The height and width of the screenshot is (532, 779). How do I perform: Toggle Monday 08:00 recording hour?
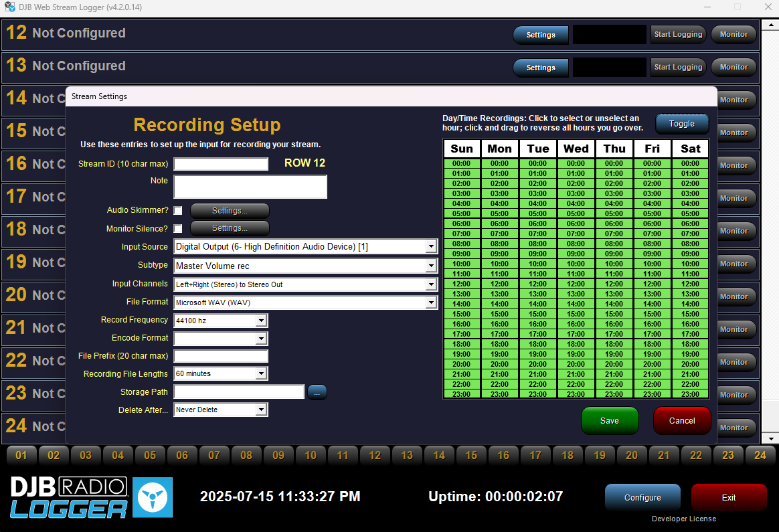click(x=499, y=244)
